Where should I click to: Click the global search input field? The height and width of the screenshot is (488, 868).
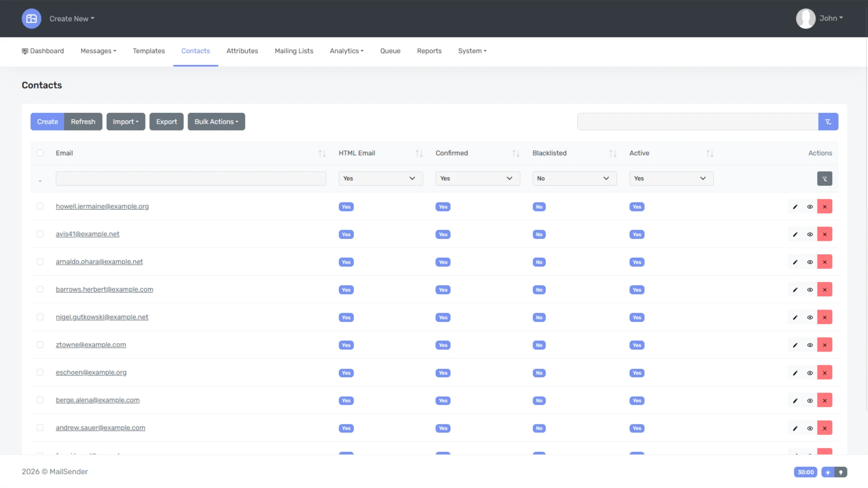click(x=698, y=122)
